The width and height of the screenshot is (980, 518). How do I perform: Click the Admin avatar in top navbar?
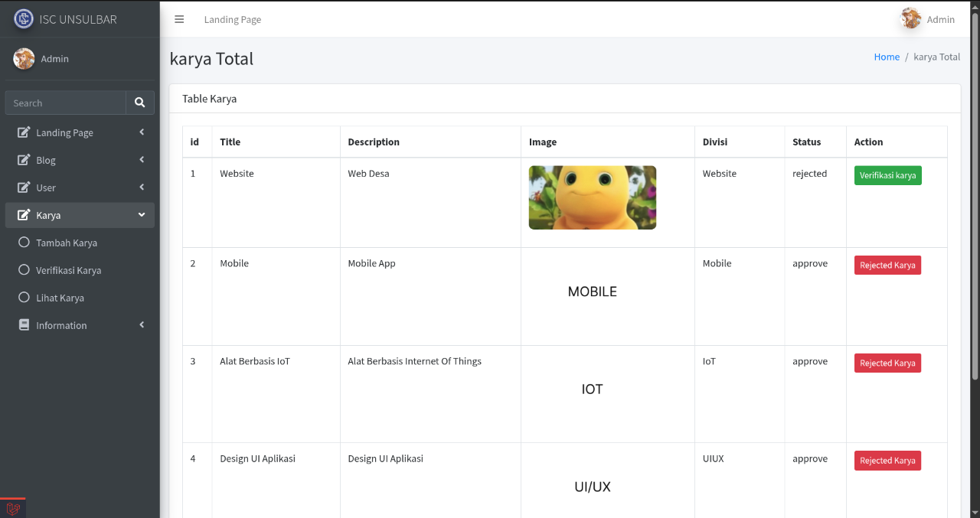click(910, 18)
